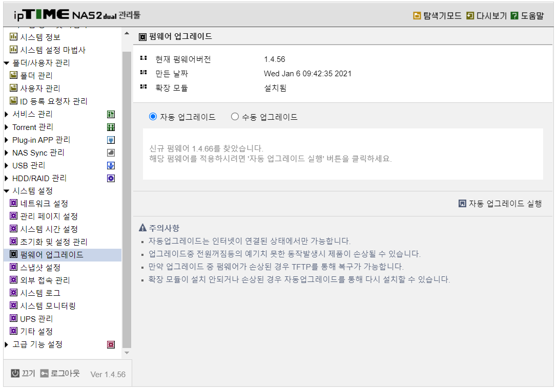
Task: Click the 시스템 로그 gear icon
Action: point(13,293)
